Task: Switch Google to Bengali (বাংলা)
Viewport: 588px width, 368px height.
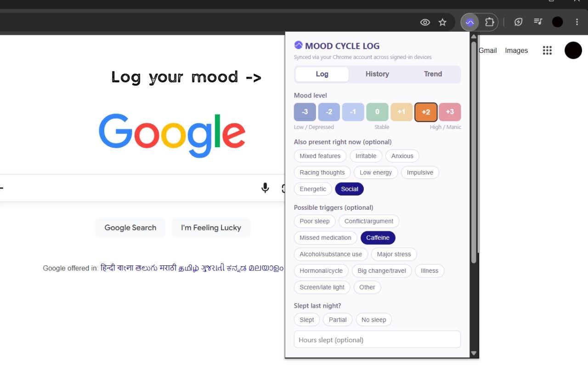Action: tap(125, 268)
